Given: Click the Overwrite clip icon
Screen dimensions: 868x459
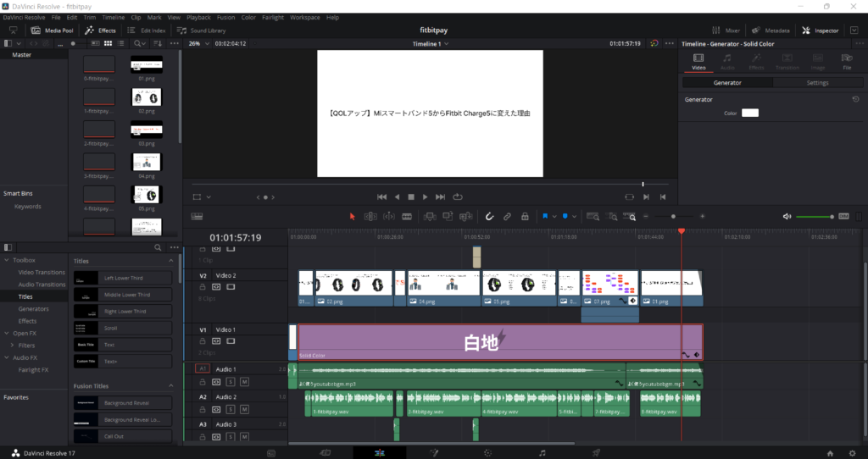Looking at the screenshot, I should pyautogui.click(x=448, y=217).
